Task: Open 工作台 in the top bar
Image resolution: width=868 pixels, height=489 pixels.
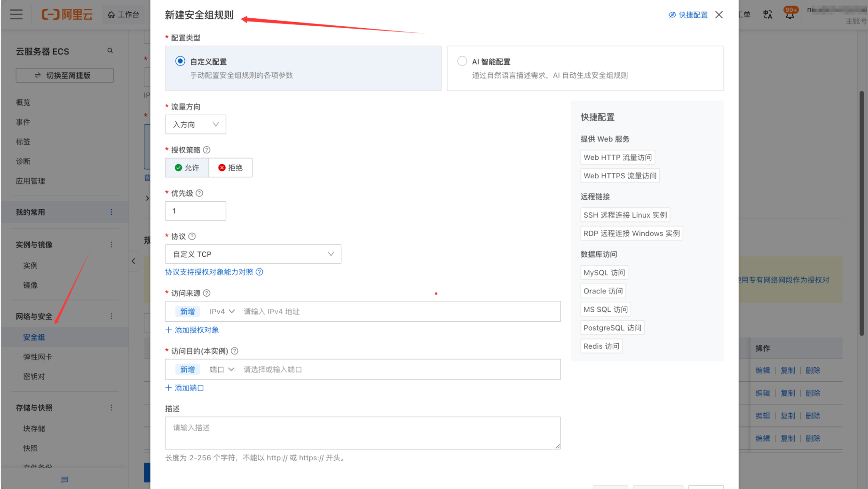Action: [x=124, y=15]
